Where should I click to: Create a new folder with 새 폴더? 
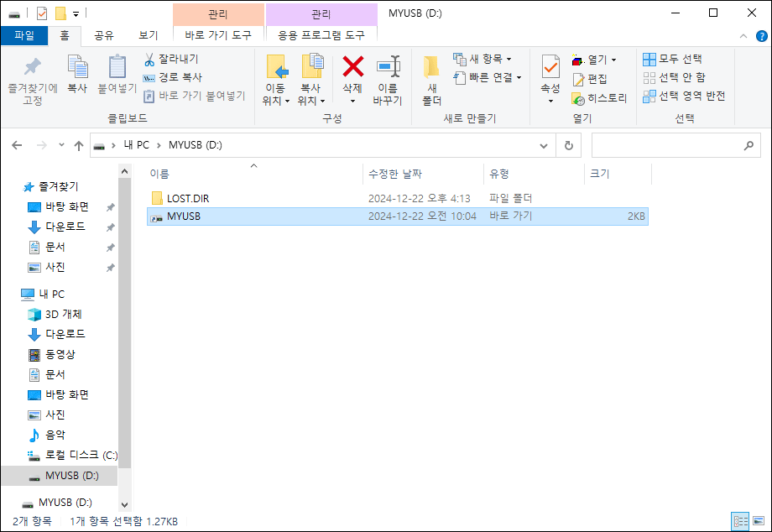pyautogui.click(x=432, y=81)
